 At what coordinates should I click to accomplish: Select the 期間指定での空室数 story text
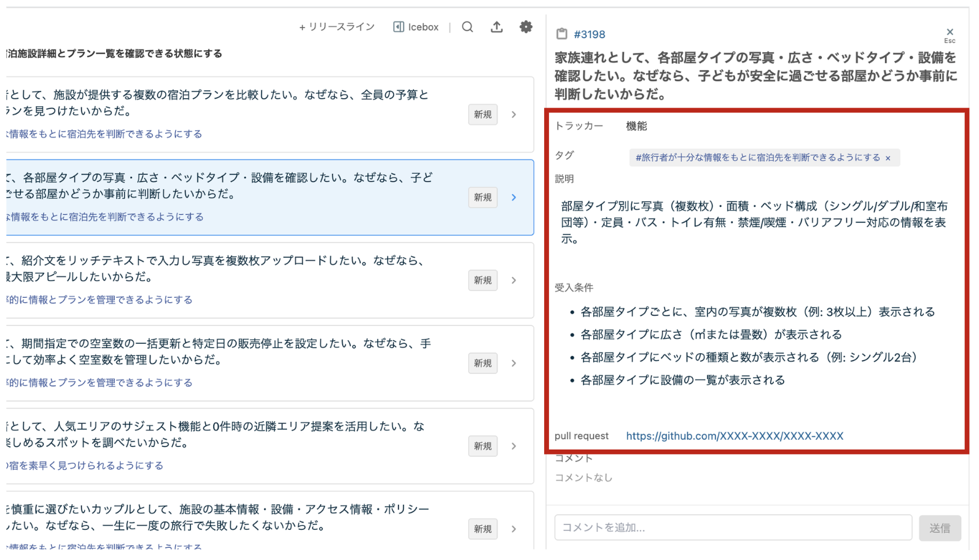pyautogui.click(x=219, y=351)
